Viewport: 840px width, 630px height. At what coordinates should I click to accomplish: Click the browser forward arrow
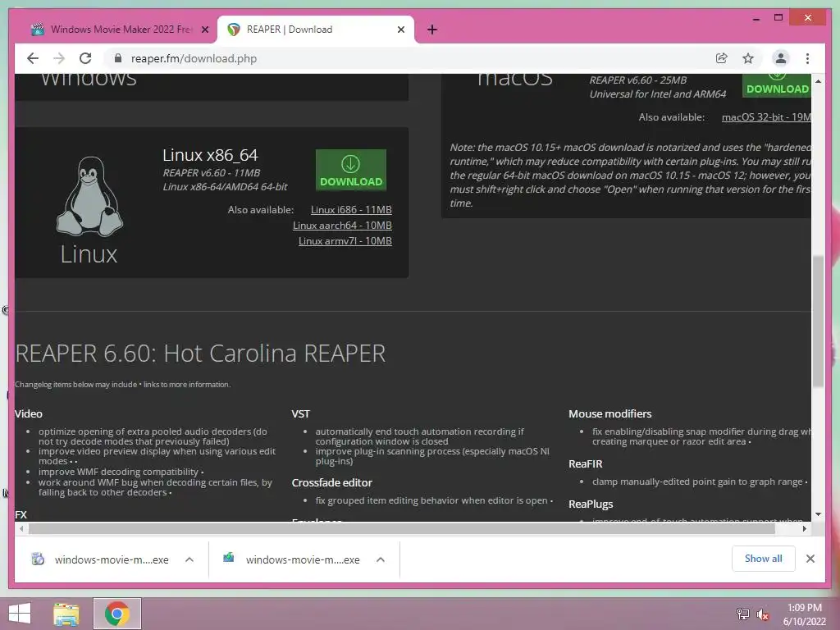pyautogui.click(x=59, y=58)
